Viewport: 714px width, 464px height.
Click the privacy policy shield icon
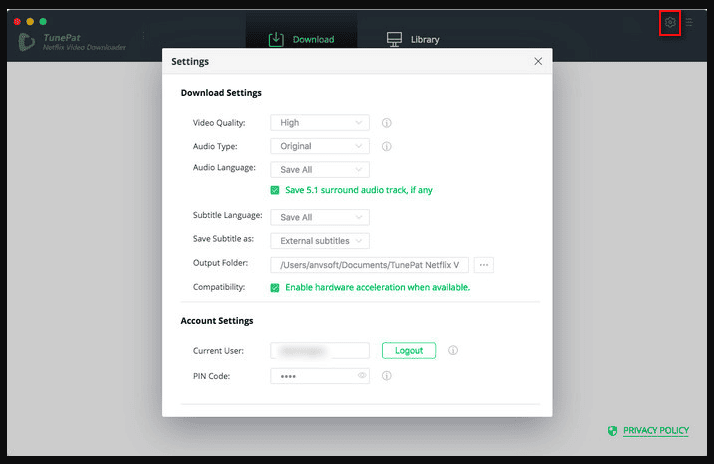612,430
